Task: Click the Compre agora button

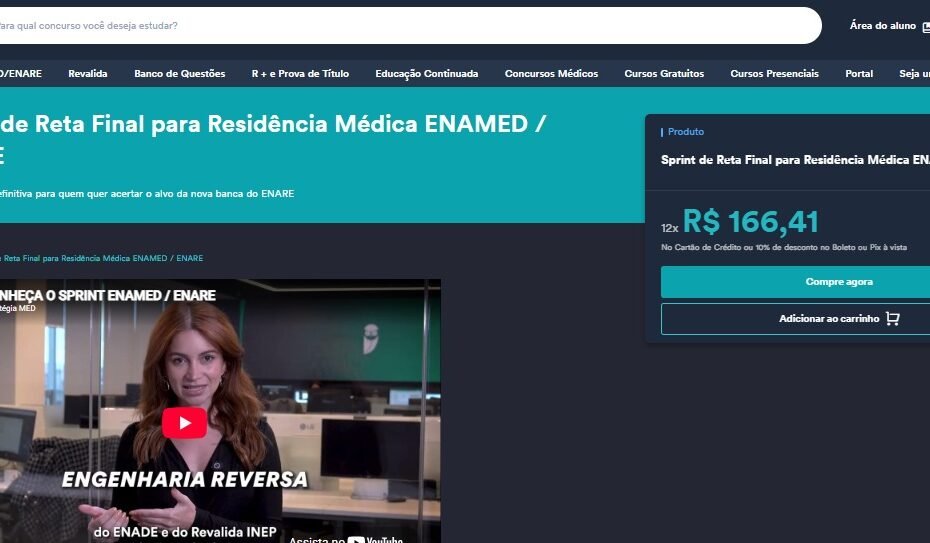Action: coord(795,282)
